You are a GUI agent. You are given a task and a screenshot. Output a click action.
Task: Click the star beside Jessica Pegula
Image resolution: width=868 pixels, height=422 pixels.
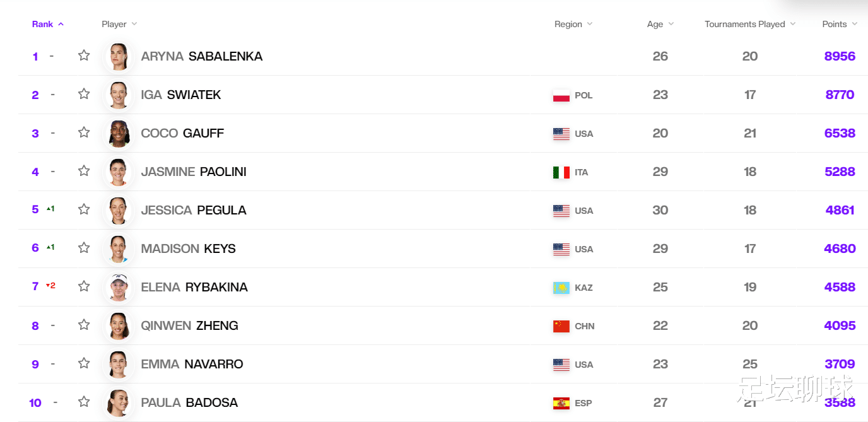click(84, 209)
